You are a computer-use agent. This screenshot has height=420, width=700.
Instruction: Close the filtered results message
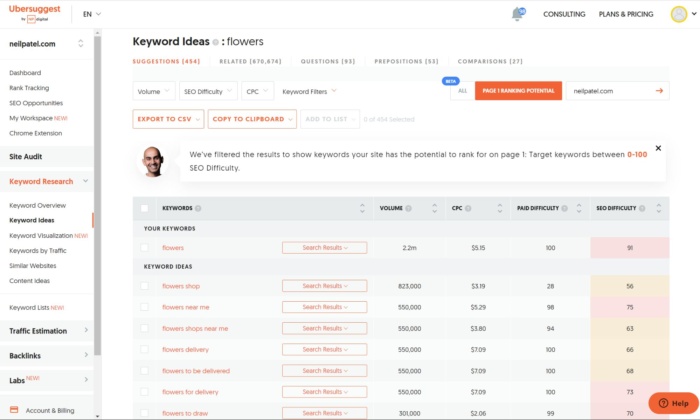pyautogui.click(x=658, y=148)
